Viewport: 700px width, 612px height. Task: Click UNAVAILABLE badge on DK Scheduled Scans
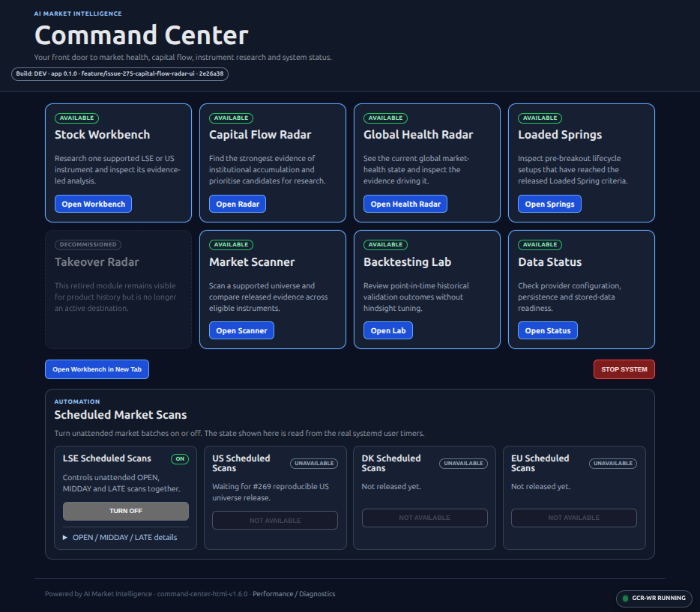coord(463,464)
